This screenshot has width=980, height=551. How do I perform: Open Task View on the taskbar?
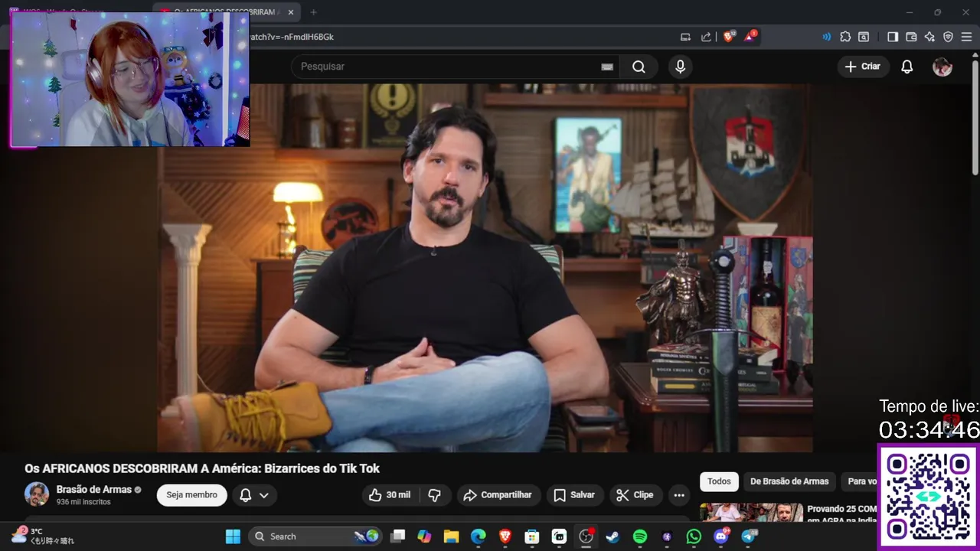(x=397, y=536)
